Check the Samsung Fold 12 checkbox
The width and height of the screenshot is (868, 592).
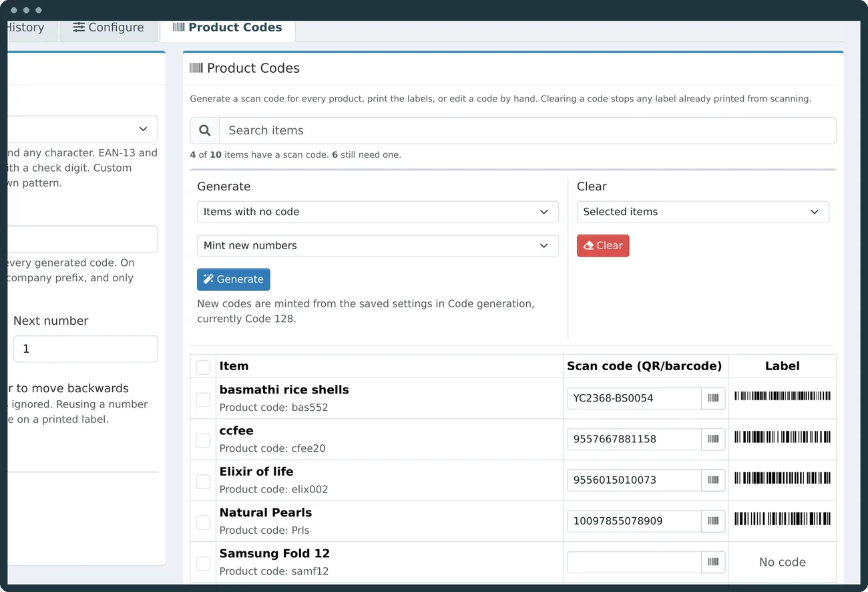[x=203, y=563]
